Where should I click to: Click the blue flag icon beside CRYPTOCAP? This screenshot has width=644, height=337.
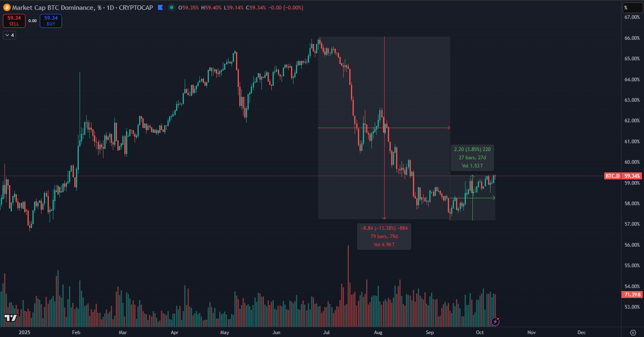pyautogui.click(x=160, y=7)
